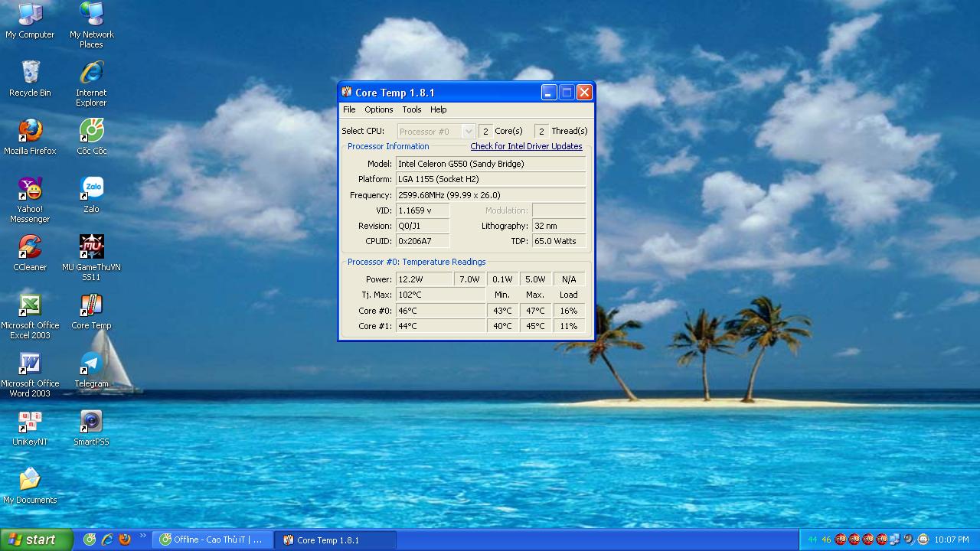The image size is (980, 551).
Task: Click the Zalo desktop shortcut
Action: pyautogui.click(x=91, y=195)
